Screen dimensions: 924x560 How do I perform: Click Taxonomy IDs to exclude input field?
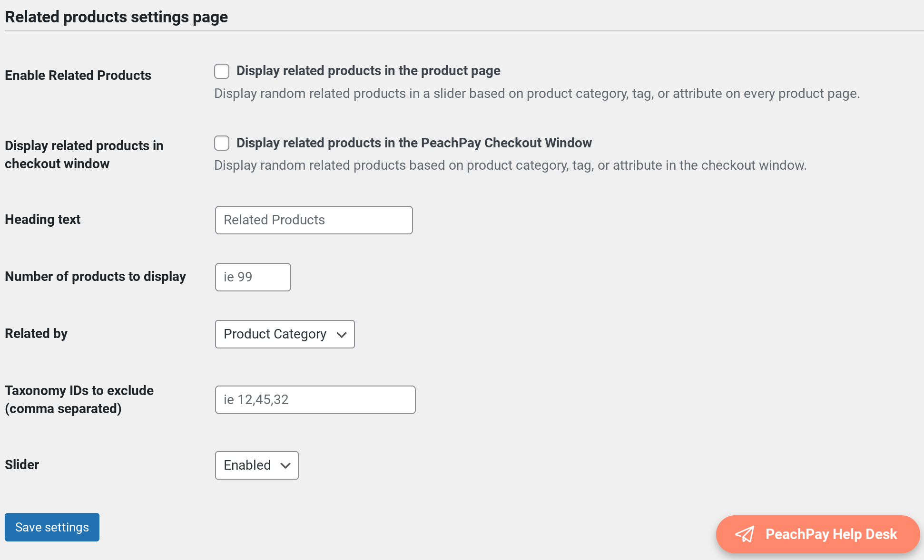pyautogui.click(x=315, y=399)
